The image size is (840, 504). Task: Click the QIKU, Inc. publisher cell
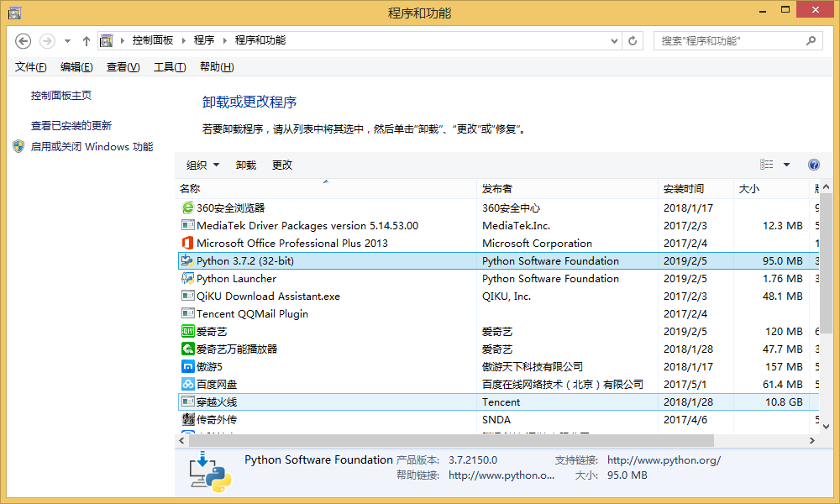(x=507, y=297)
